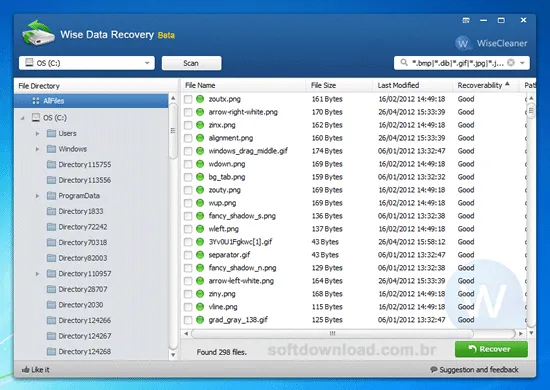Check the box for fancy_shadow_s.png
Screen dimensions: 550x390
[188, 216]
